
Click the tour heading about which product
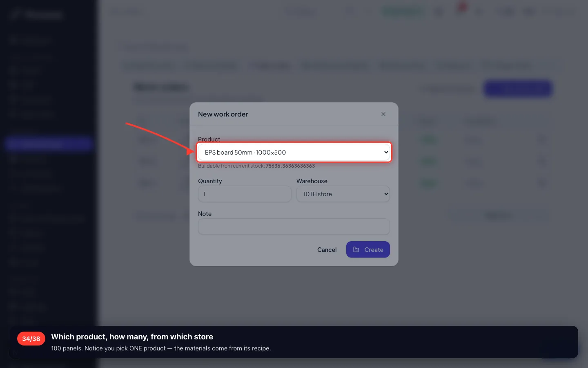click(132, 337)
